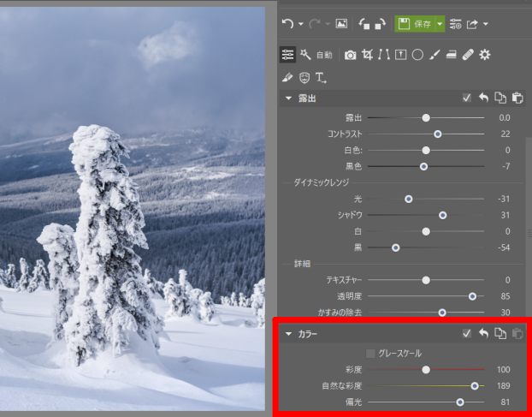Reset the カラー section with arrow icon
Viewport: 532px width, 417px height.
(x=483, y=333)
